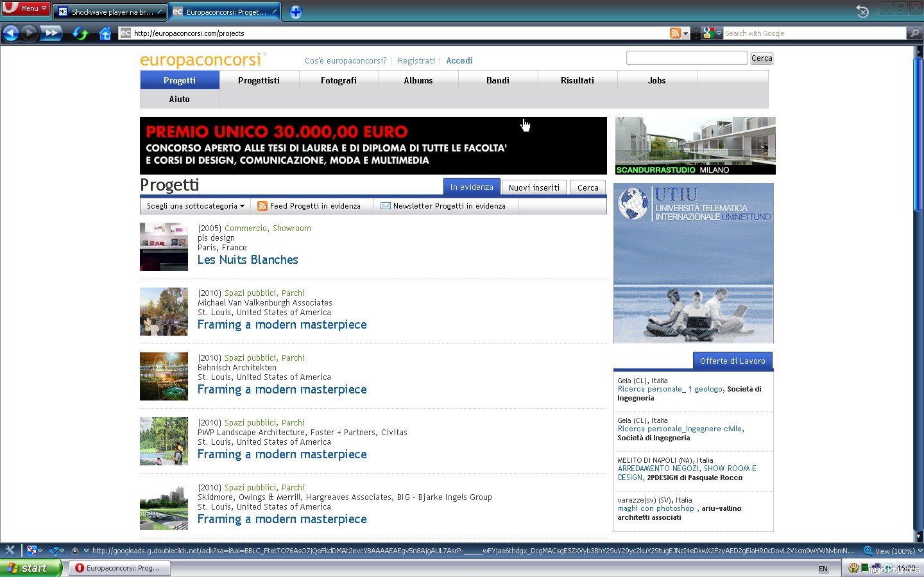Open the Behnisch Architekten project thumbnail

164,376
